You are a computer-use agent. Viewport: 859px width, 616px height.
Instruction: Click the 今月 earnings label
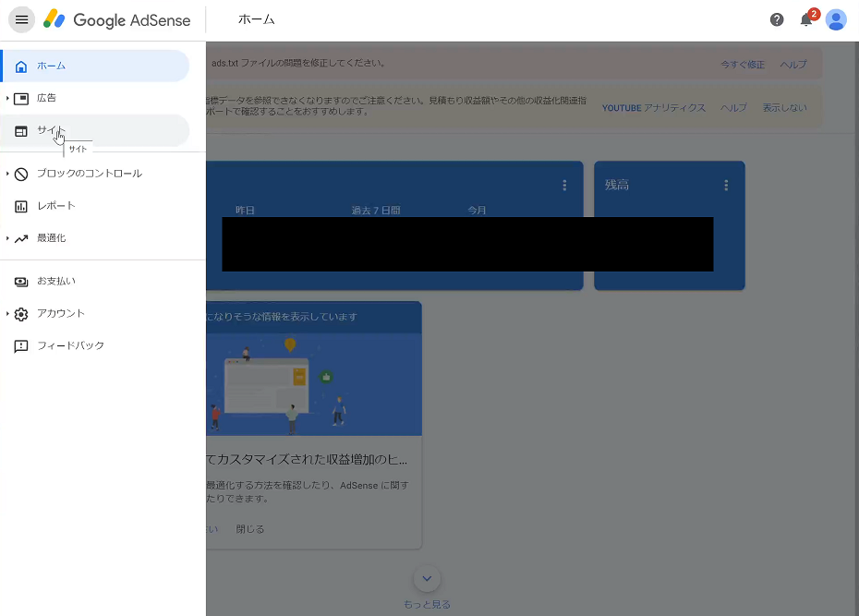[x=477, y=211]
